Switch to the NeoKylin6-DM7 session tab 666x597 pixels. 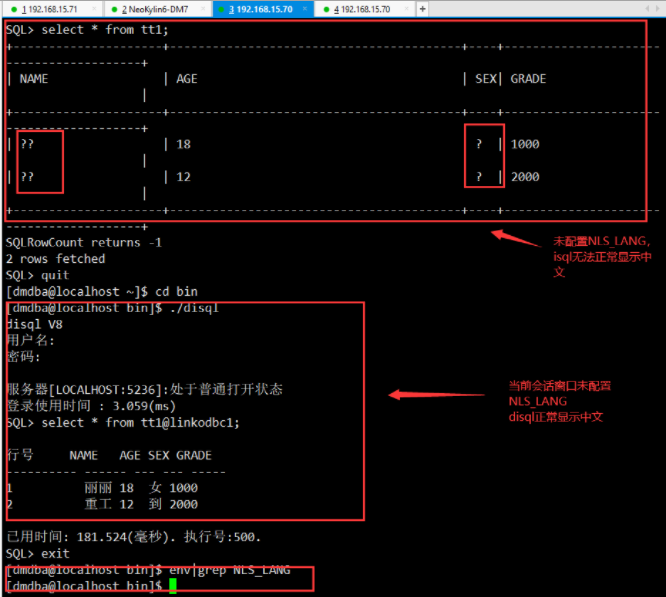[x=161, y=9]
